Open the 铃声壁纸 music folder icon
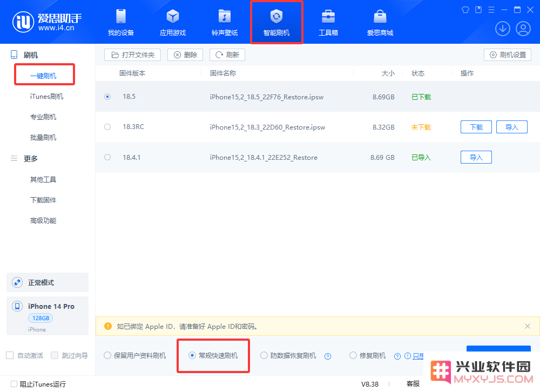The height and width of the screenshot is (392, 540). (x=225, y=16)
